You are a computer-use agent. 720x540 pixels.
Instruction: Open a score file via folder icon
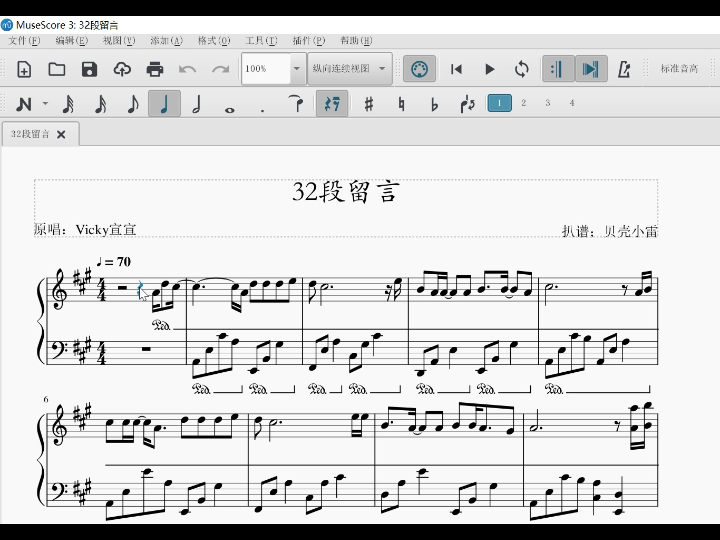pyautogui.click(x=56, y=69)
